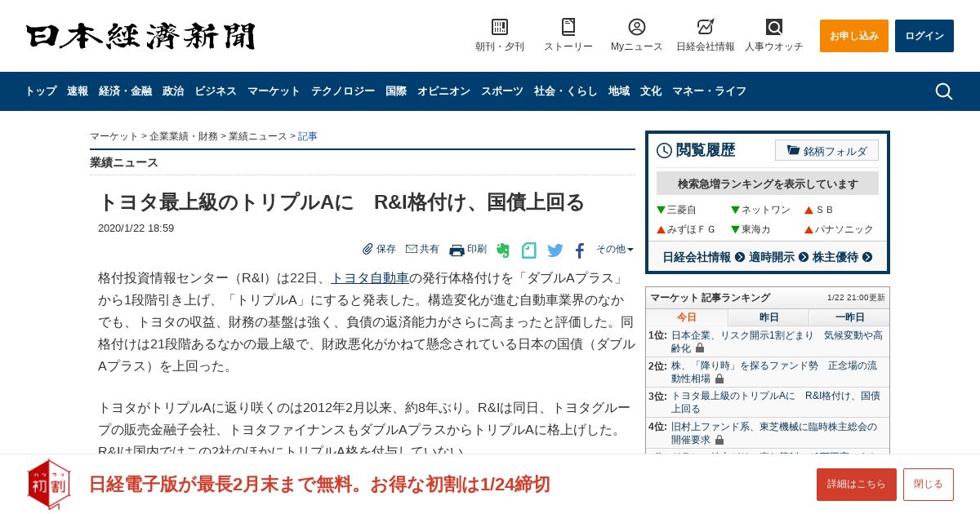
Task: Open rank 2 article 株、「降り時」を探るファンド勢
Action: [x=774, y=372]
